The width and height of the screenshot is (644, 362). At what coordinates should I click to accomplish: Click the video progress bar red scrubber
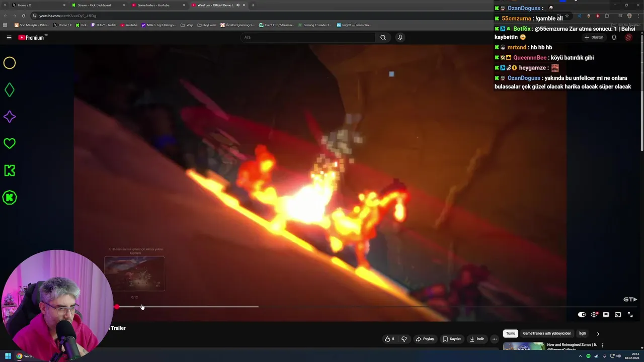coord(117,307)
